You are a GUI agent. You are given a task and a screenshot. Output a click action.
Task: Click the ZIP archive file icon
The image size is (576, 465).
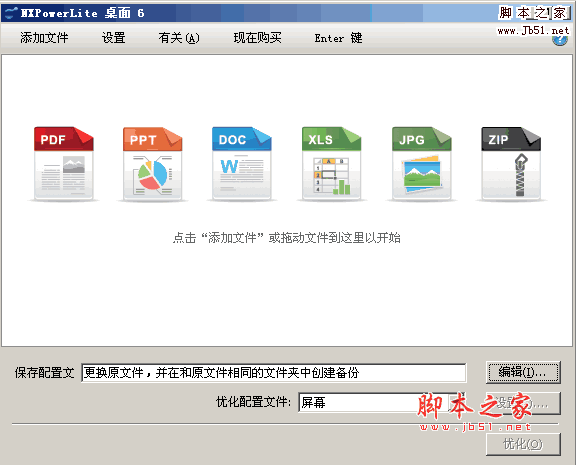tap(511, 163)
